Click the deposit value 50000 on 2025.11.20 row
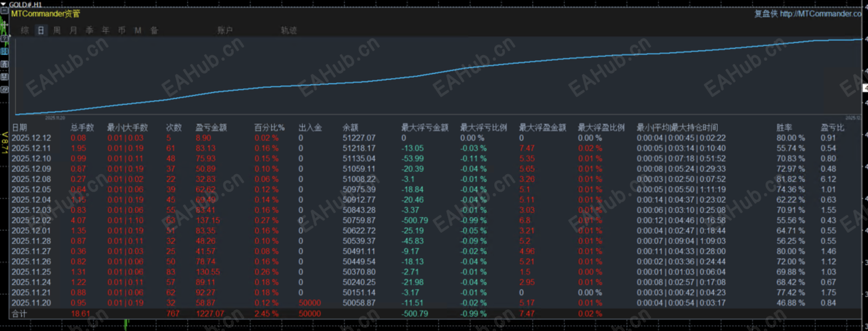Screen dimensions: 868x331 pyautogui.click(x=310, y=303)
